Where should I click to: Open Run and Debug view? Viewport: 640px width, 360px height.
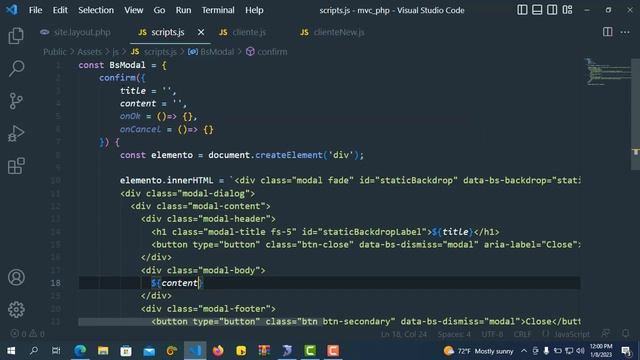click(16, 133)
